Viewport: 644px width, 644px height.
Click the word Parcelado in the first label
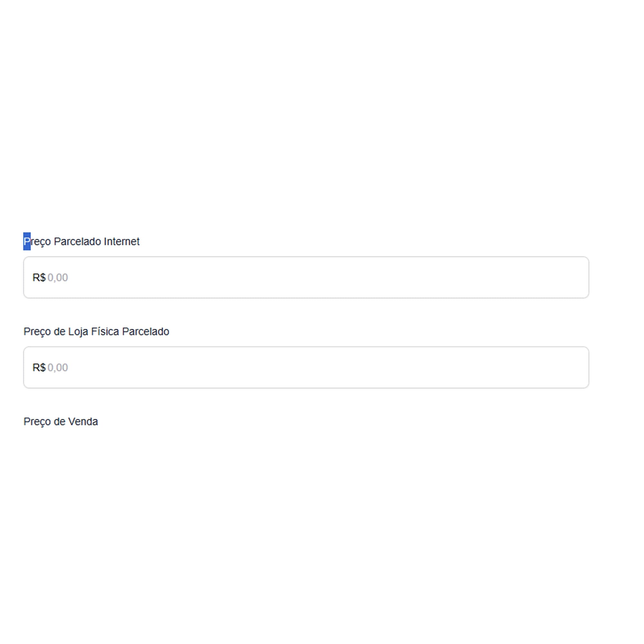77,241
